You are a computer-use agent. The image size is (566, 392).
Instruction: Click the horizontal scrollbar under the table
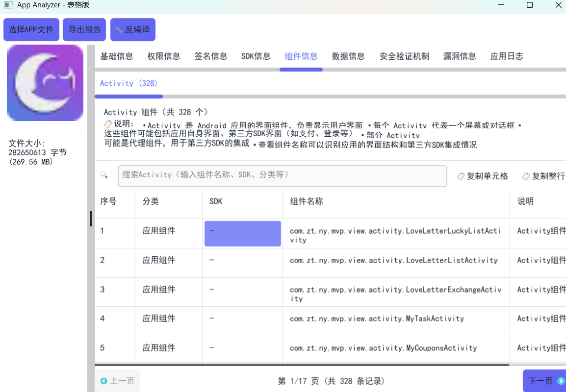coord(302,365)
